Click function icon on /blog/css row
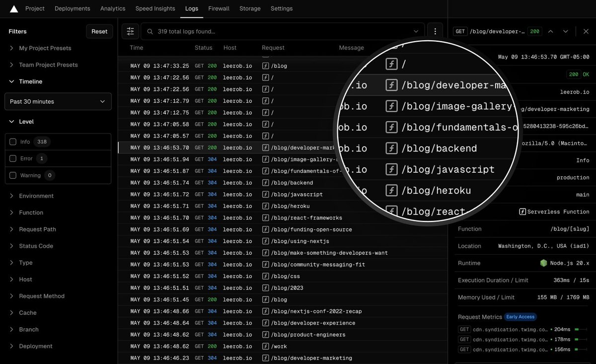This screenshot has width=596, height=364. click(265, 276)
